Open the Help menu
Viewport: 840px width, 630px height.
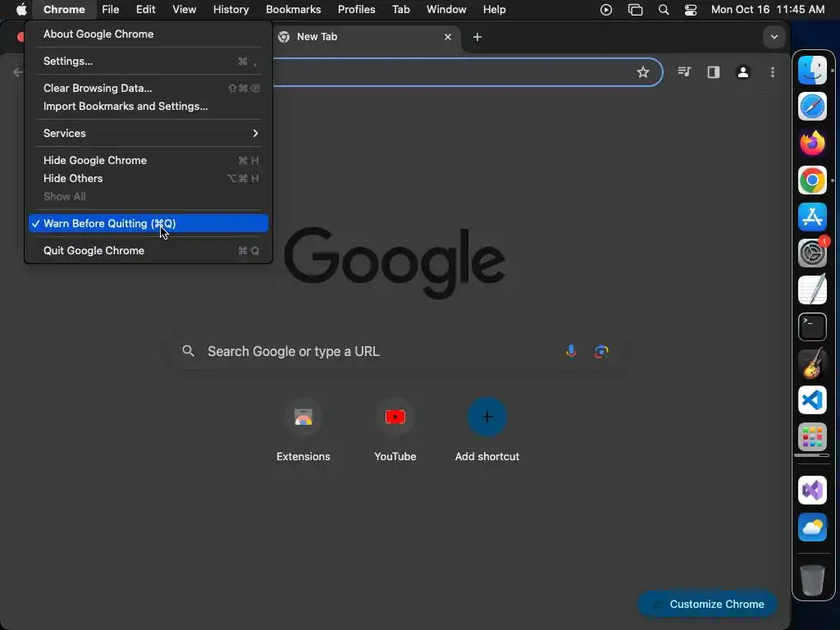tap(494, 10)
